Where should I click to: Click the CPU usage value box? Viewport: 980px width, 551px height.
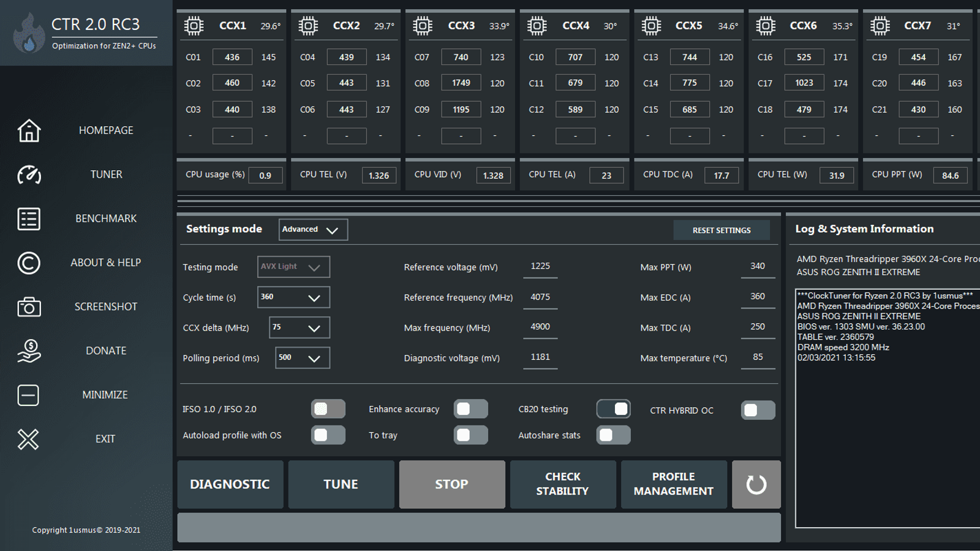pos(265,175)
